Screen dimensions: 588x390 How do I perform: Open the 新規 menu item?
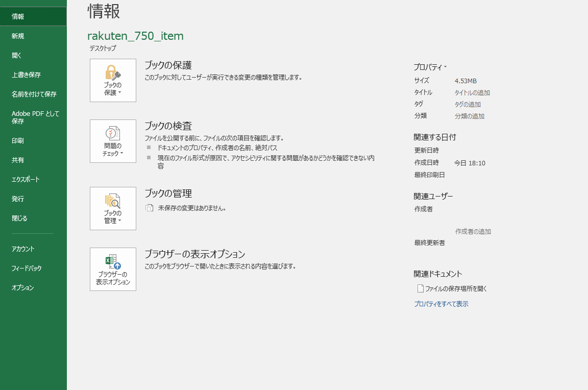[x=33, y=36]
